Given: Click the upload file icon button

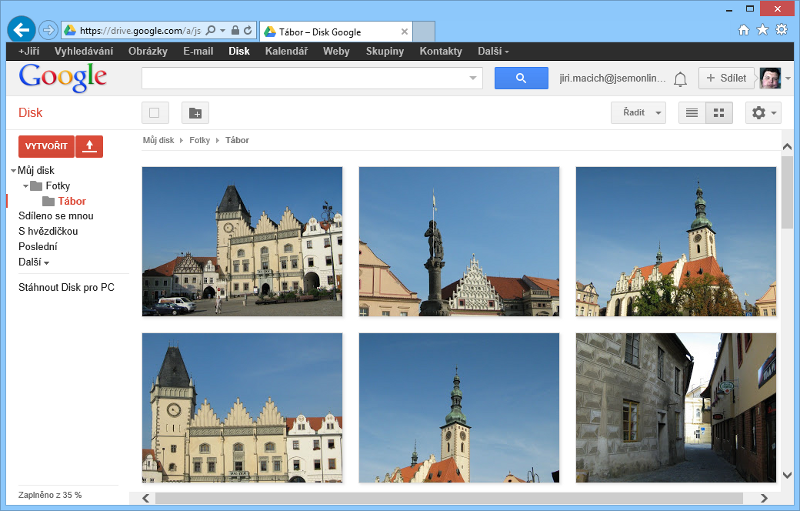Looking at the screenshot, I should click(89, 146).
